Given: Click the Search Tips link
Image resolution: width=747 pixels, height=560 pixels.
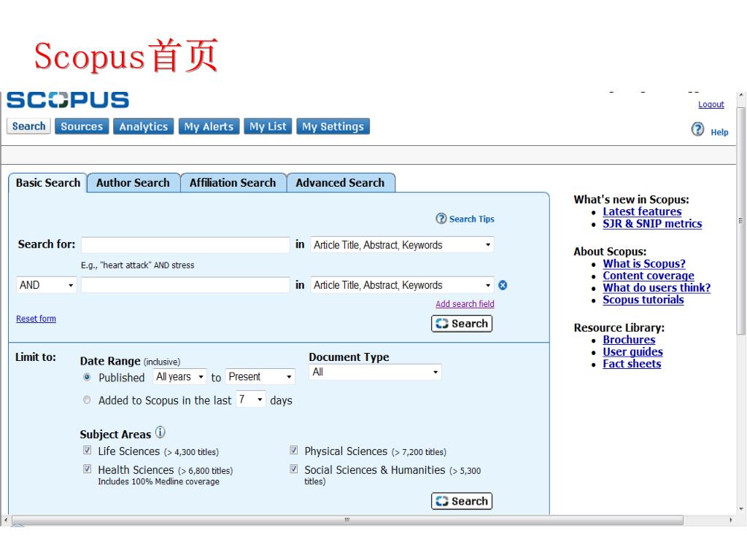Looking at the screenshot, I should click(x=472, y=219).
